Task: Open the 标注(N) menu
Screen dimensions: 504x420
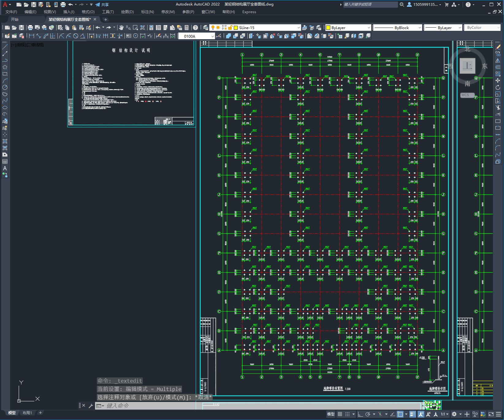Action: click(147, 12)
